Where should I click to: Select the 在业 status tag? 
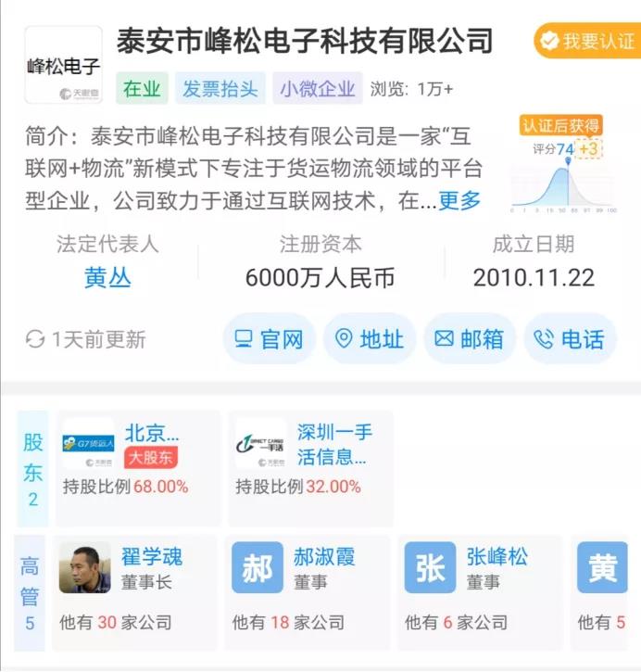pos(142,89)
